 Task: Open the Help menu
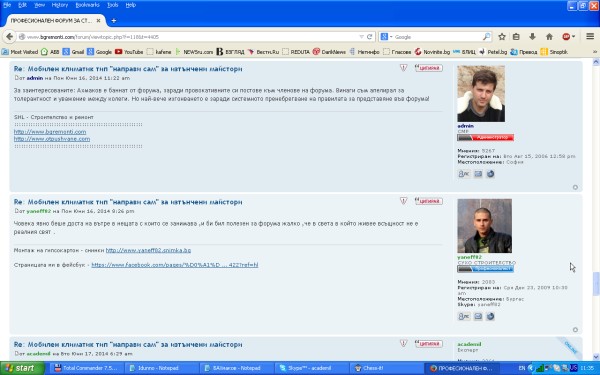point(130,5)
